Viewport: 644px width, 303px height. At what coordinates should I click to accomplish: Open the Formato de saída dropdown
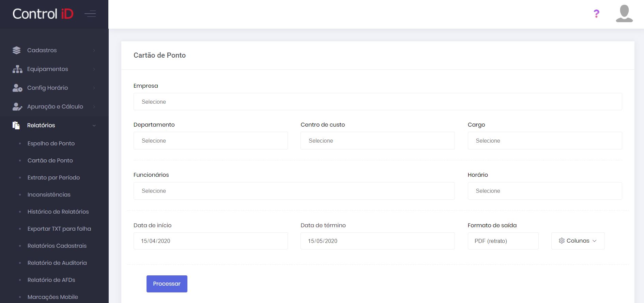tap(503, 241)
